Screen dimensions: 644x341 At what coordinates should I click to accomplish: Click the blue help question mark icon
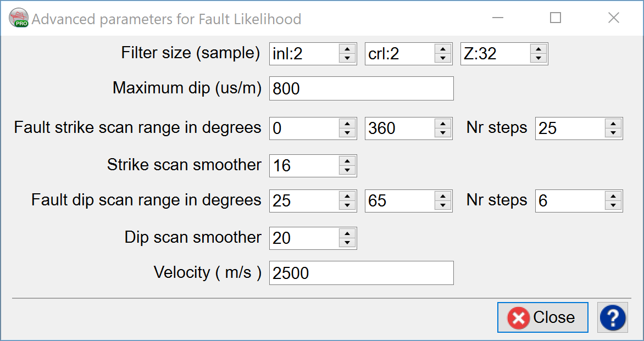tap(613, 317)
